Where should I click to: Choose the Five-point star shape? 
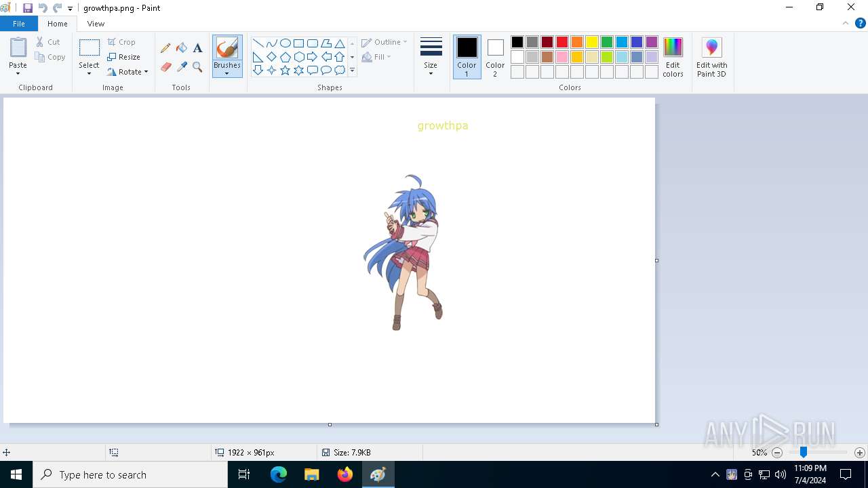point(285,70)
